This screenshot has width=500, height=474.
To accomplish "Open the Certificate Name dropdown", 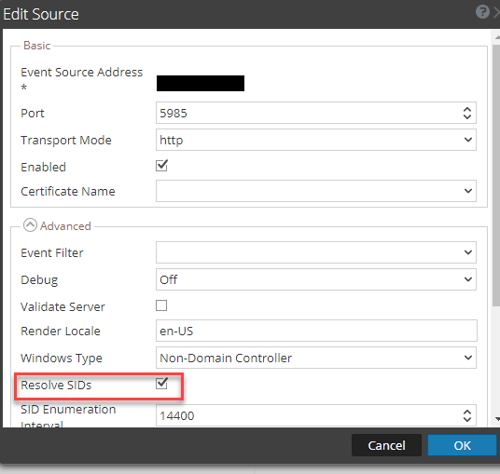I will [x=316, y=191].
